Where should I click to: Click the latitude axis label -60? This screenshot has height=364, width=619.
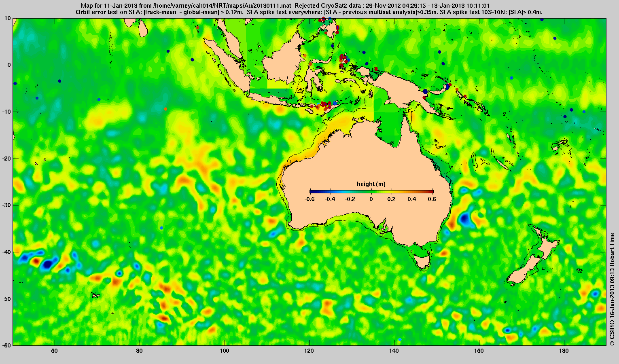tap(6, 345)
